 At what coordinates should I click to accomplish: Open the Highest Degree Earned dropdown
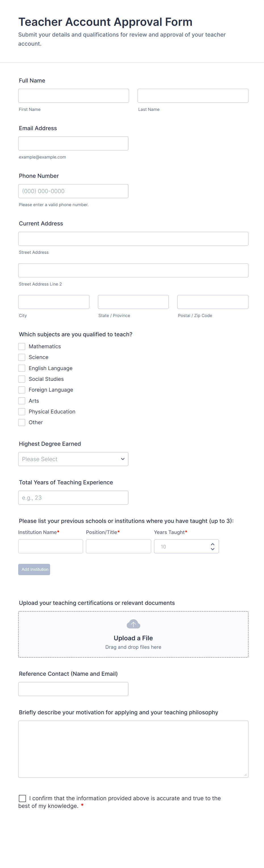(73, 459)
